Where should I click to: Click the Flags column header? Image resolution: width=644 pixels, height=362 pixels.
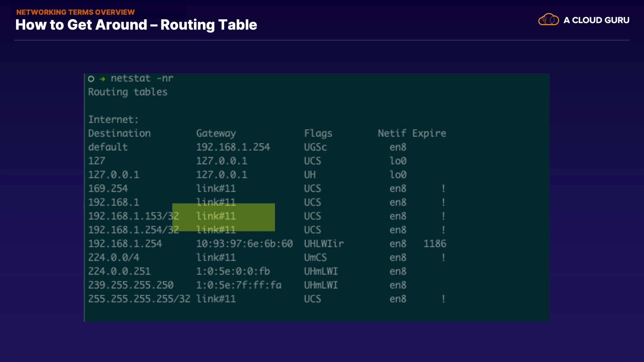coord(318,133)
